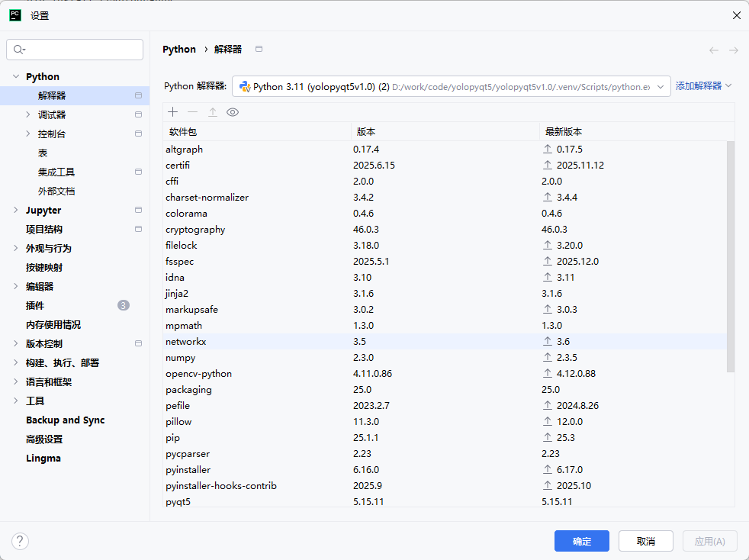The image size is (749, 560).
Task: Click the project icon on 版本控制 row
Action: tap(139, 343)
